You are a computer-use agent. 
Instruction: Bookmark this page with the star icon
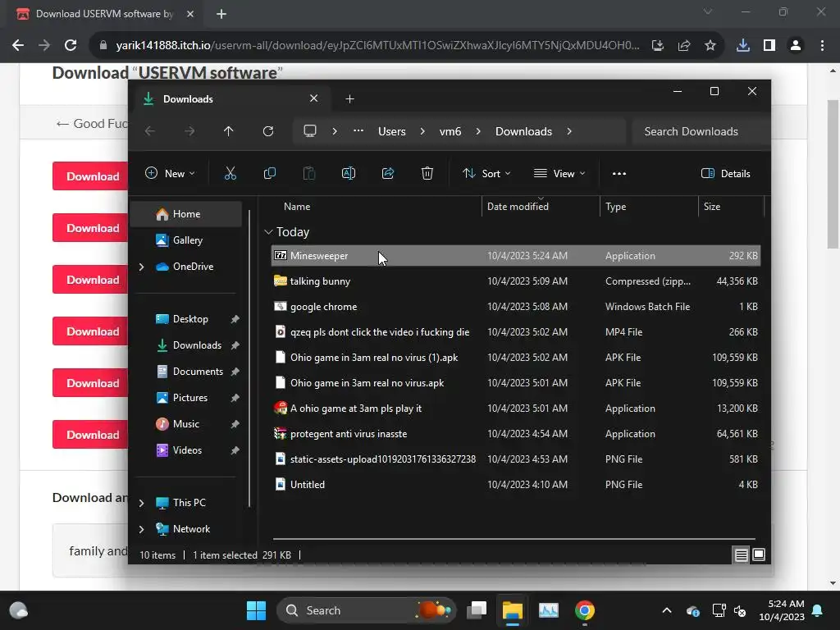point(710,46)
